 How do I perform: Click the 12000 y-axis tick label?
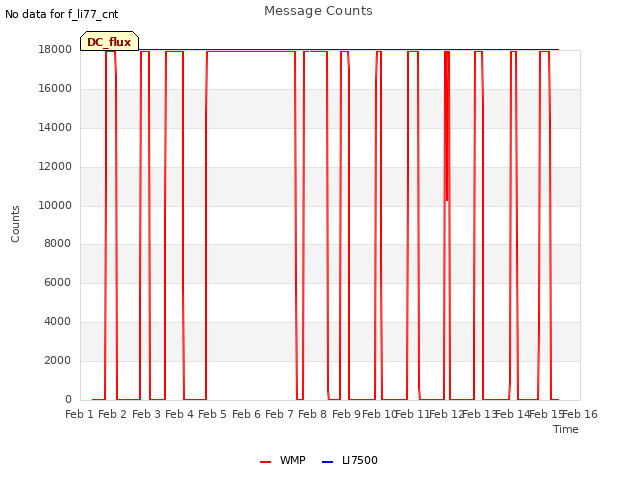(55, 167)
